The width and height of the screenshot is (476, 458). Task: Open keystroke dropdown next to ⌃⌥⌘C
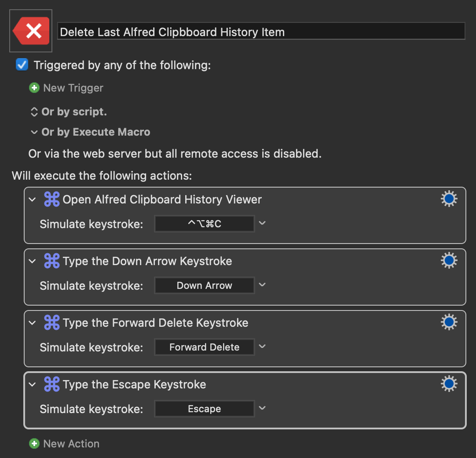[262, 223]
